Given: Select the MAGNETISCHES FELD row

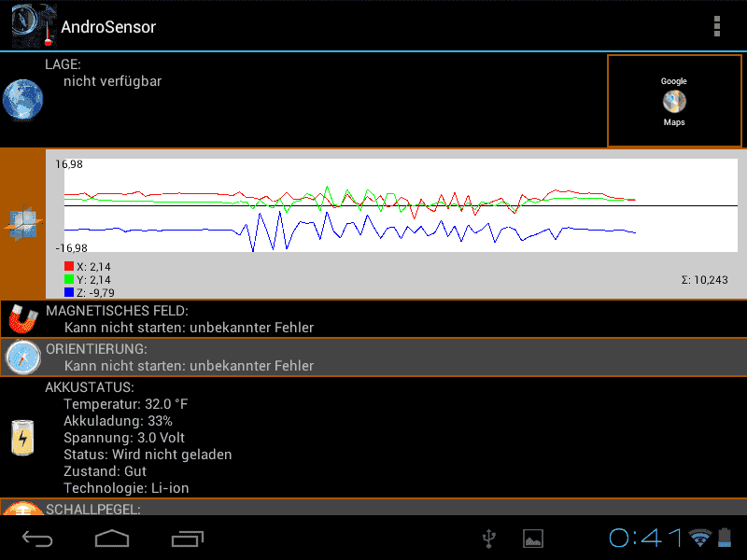Looking at the screenshot, I should pos(373,319).
